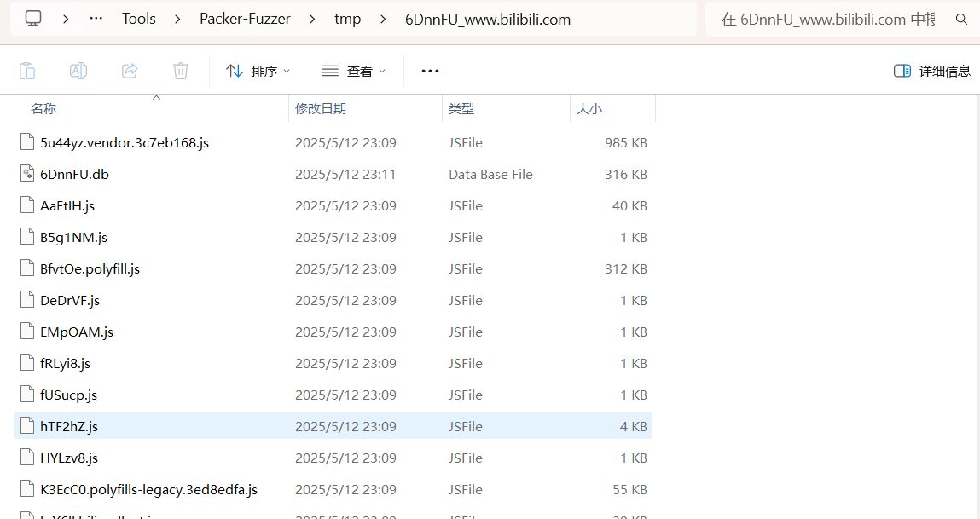Click the file icon of AaEtIH.js
Screen dimensions: 980x519
point(27,205)
